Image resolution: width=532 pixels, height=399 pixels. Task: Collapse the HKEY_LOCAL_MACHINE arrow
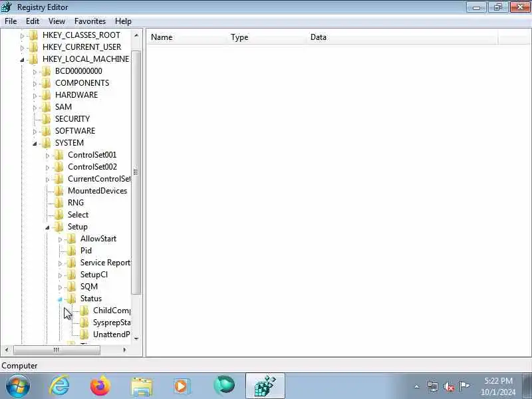[23, 60]
